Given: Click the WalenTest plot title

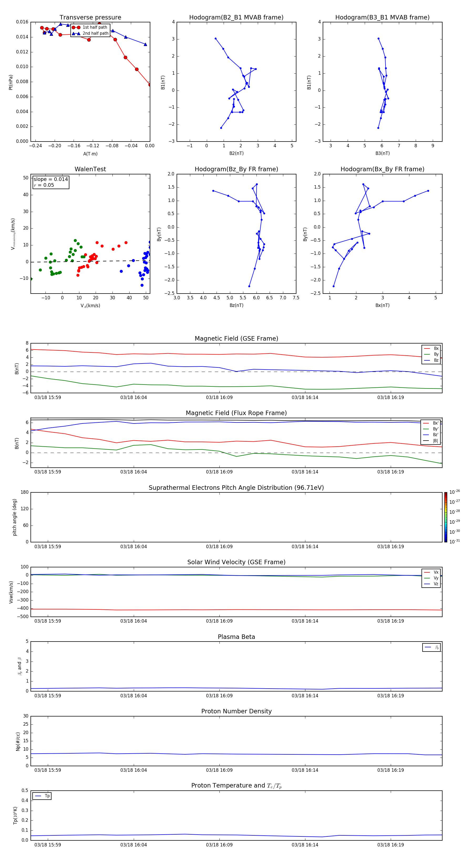Looking at the screenshot, I should click(90, 169).
